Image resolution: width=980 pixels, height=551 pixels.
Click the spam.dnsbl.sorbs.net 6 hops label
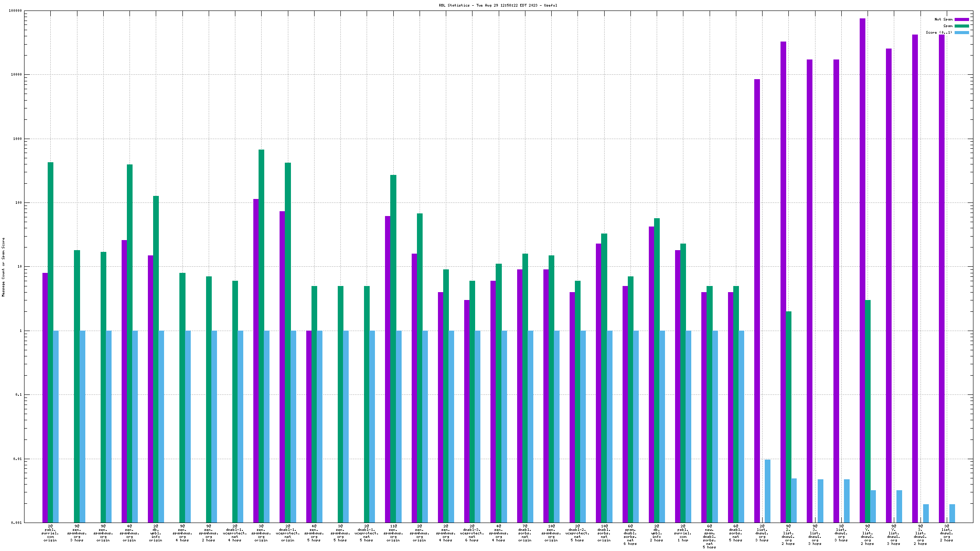coord(630,535)
